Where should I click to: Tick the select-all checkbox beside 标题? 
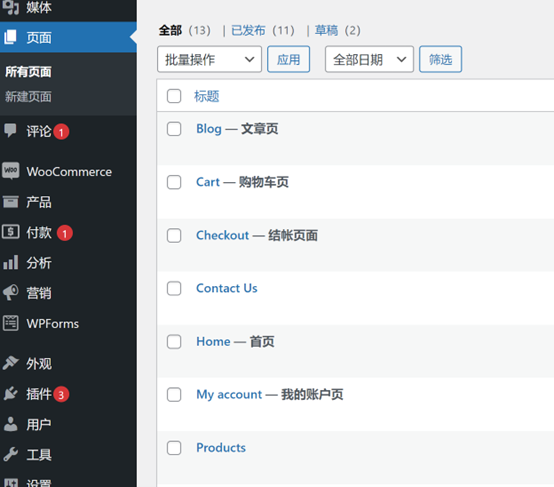[174, 96]
